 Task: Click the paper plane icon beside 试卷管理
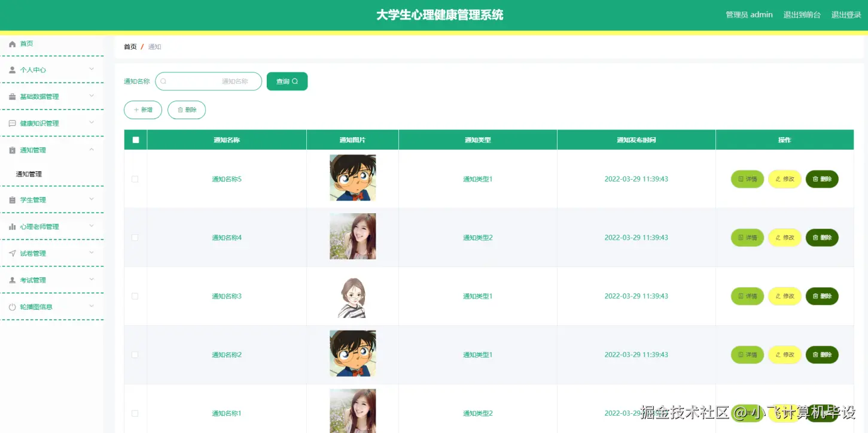point(12,253)
